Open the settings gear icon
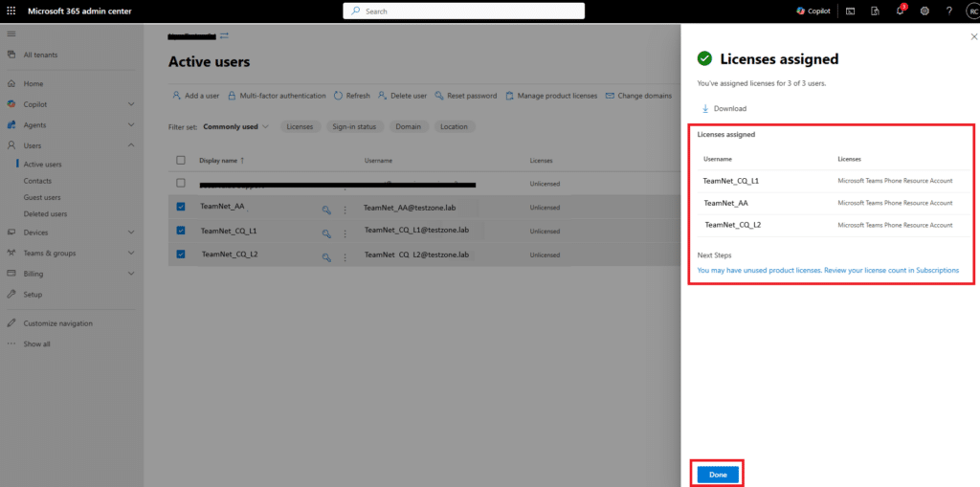This screenshot has width=980, height=487. point(924,11)
